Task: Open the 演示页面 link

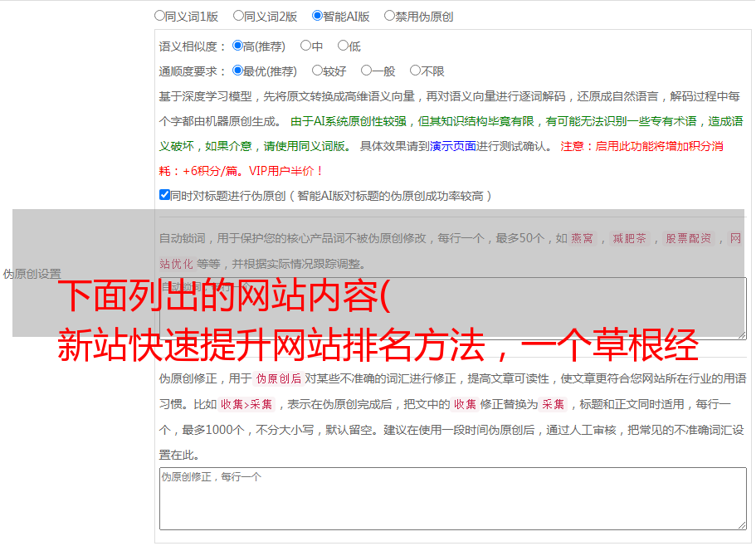Action: point(453,146)
